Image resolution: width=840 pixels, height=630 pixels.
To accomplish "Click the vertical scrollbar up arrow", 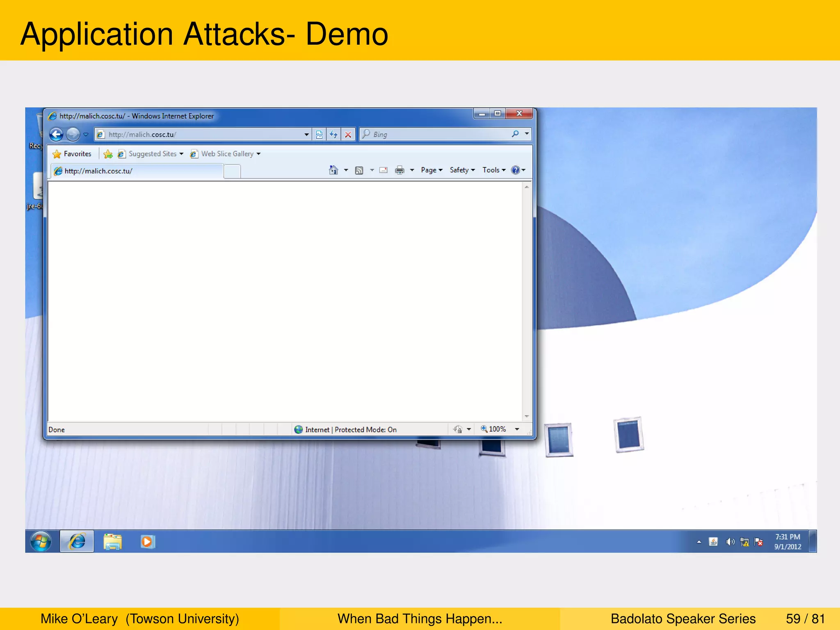I will (527, 187).
